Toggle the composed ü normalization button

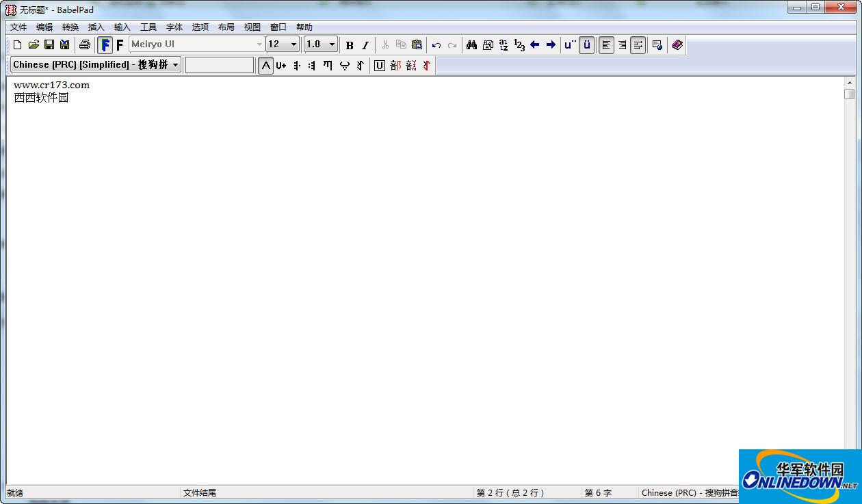tap(586, 45)
